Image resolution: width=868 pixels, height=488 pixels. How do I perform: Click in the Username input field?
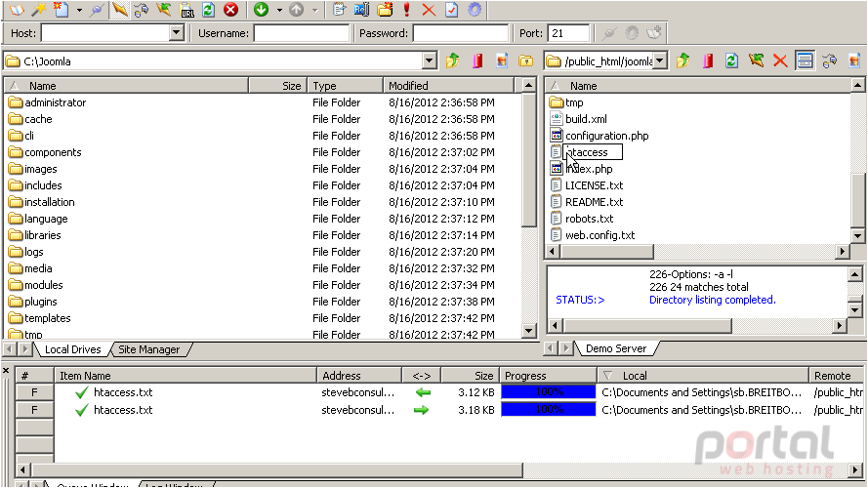point(302,33)
